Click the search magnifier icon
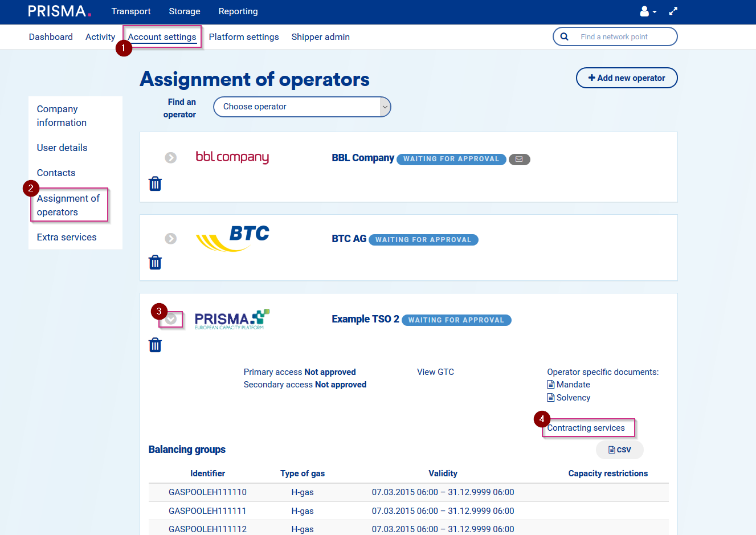This screenshot has width=756, height=535. pos(564,36)
